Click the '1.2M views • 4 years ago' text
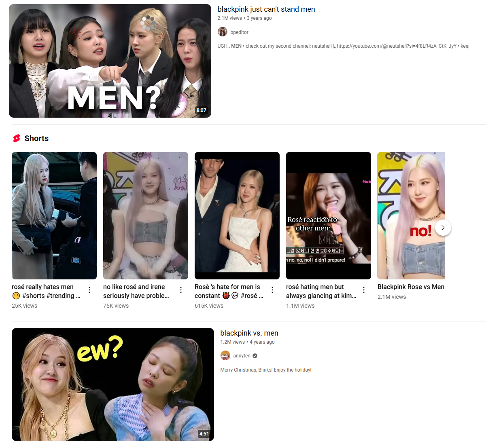 pos(247,342)
